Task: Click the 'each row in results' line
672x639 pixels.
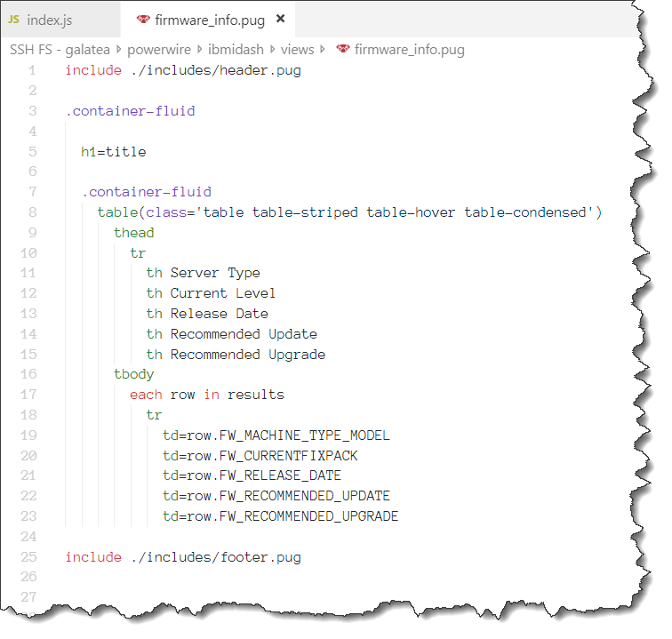Action: (206, 395)
